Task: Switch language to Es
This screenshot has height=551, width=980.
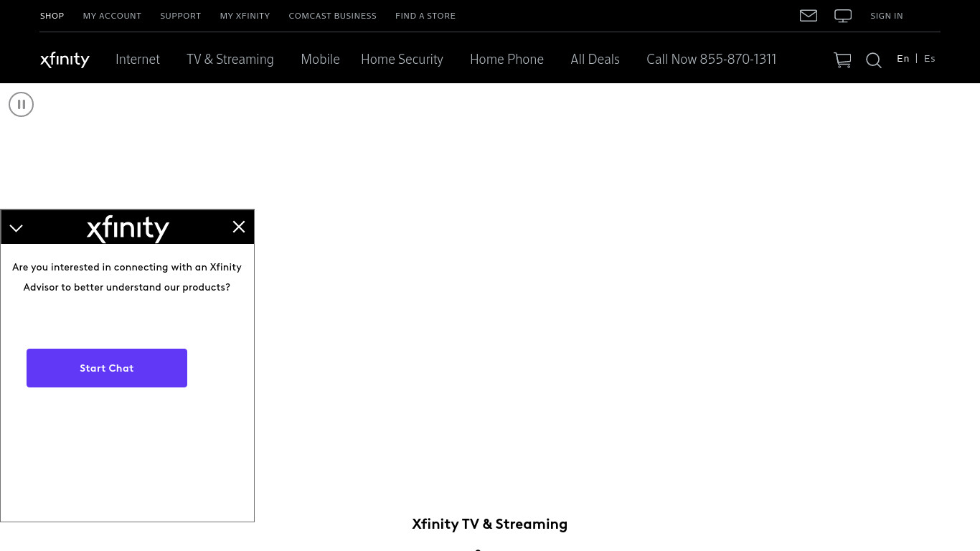Action: pos(930,59)
